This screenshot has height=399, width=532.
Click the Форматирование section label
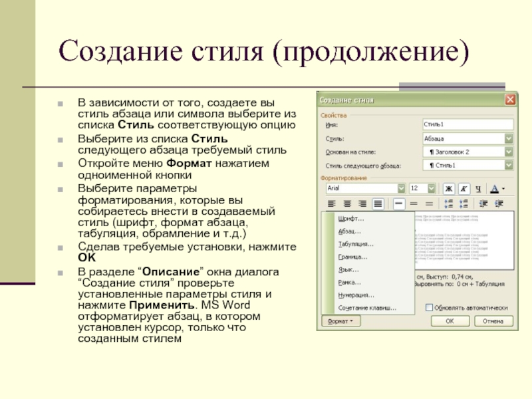pos(344,178)
